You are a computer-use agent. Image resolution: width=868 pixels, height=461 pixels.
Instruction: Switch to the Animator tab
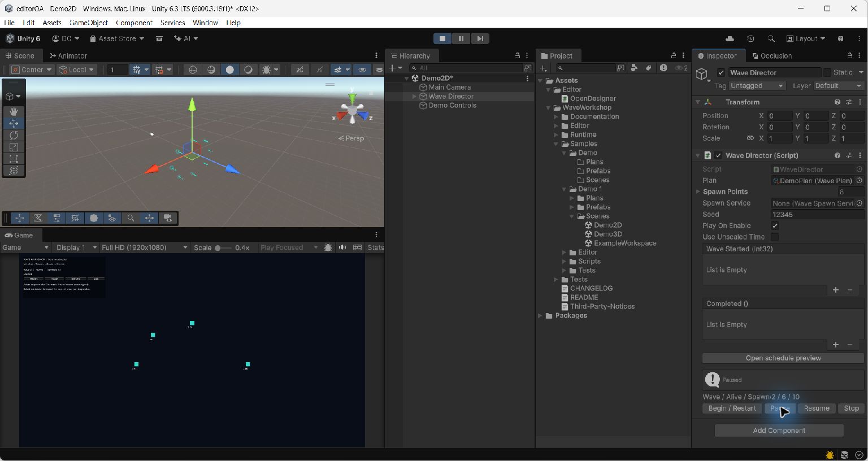[68, 56]
